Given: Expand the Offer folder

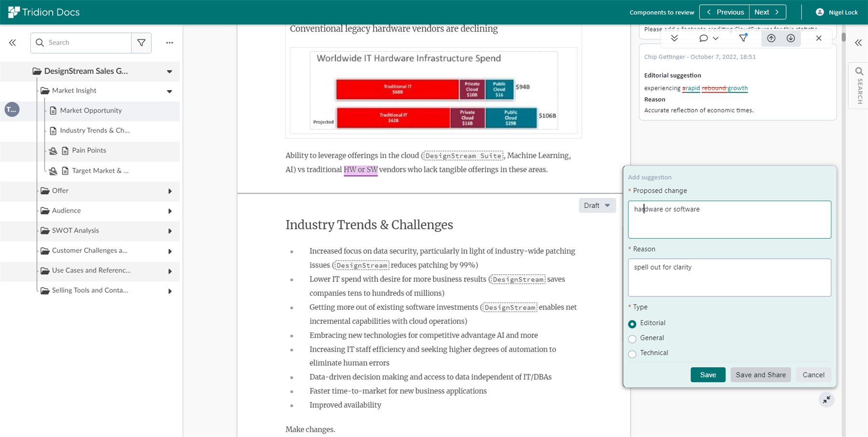Looking at the screenshot, I should point(170,191).
